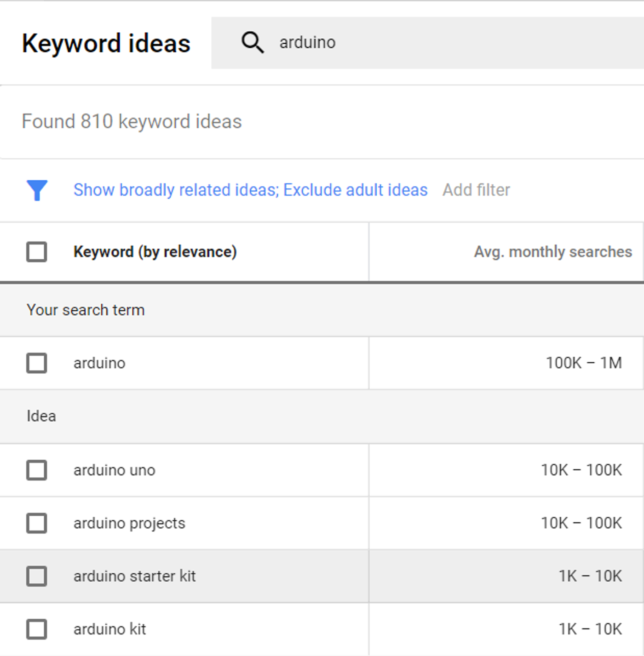Click the blue filter funnel icon
Image resolution: width=644 pixels, height=656 pixels.
(x=37, y=190)
